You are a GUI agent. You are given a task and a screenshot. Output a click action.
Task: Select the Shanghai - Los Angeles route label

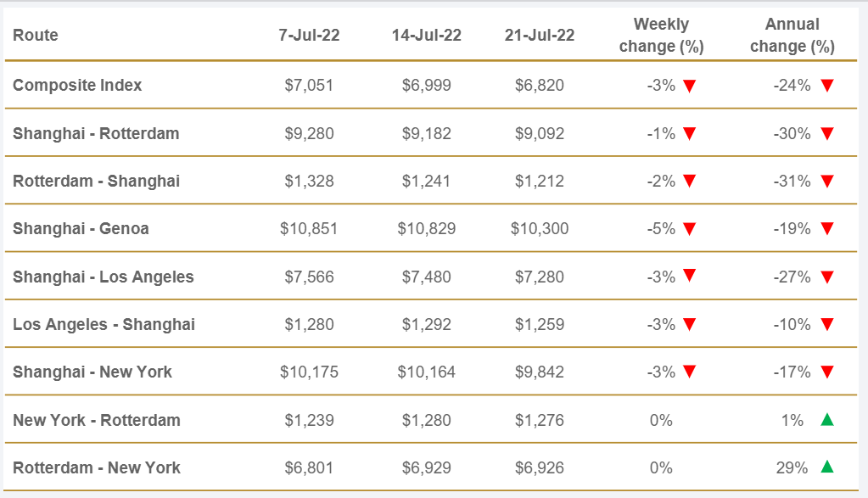(103, 277)
